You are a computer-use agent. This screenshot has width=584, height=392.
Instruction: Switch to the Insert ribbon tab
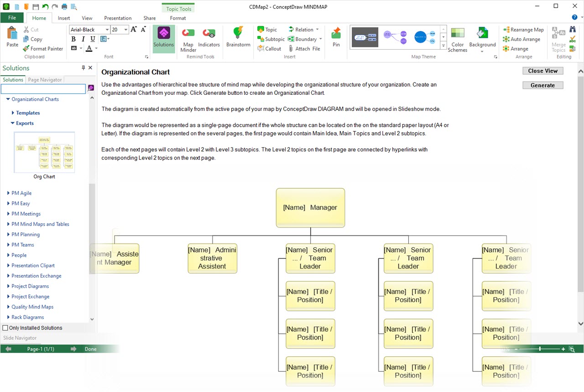pyautogui.click(x=64, y=18)
